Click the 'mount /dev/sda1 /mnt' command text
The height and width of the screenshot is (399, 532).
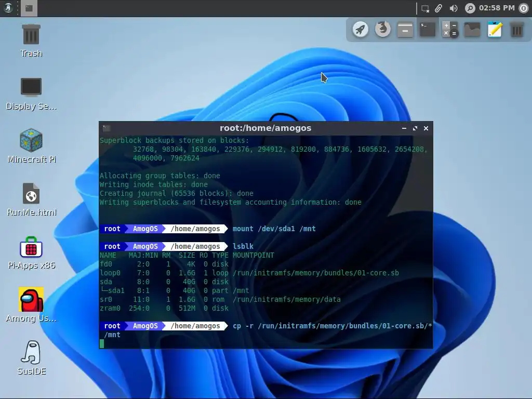click(274, 229)
